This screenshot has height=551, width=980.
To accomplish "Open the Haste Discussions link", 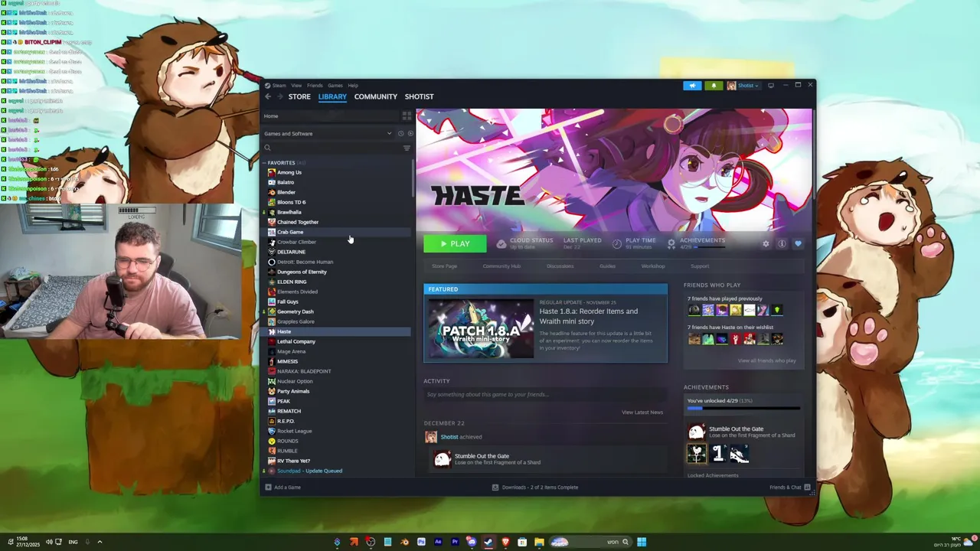I will 560,266.
